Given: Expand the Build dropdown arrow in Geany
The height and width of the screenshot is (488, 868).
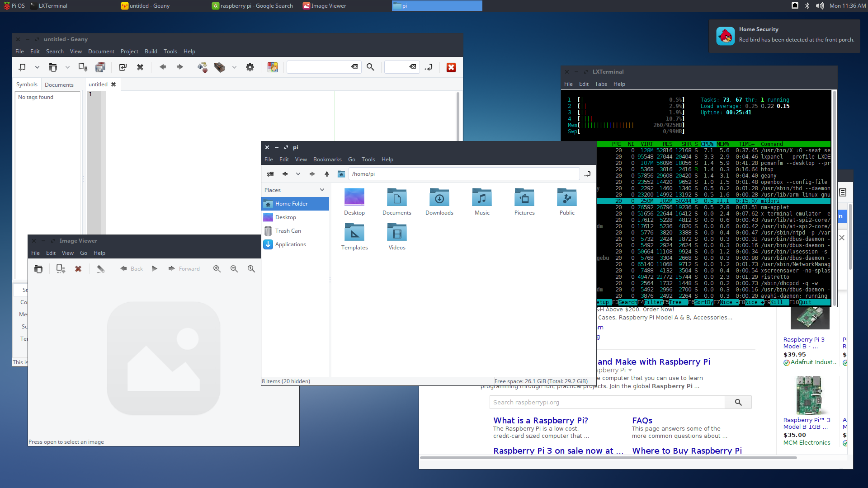Looking at the screenshot, I should [x=234, y=67].
